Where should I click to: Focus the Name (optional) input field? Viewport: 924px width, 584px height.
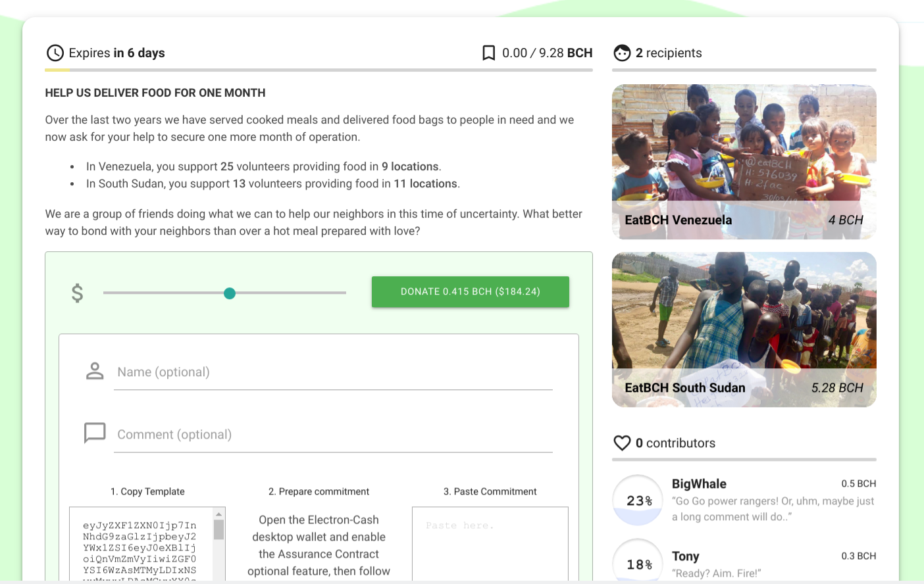[x=333, y=372]
